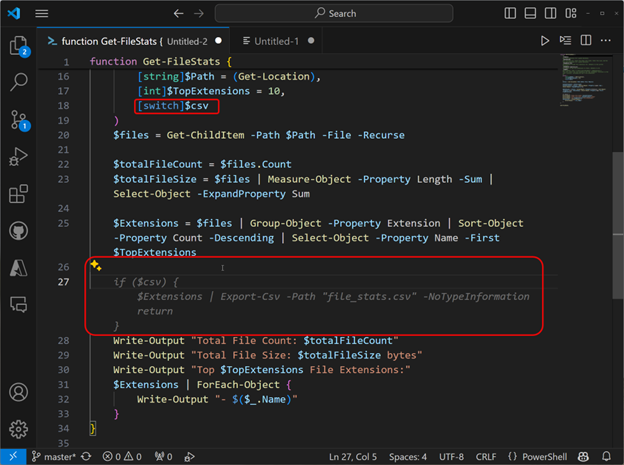Open the remote window indicator

[13, 457]
